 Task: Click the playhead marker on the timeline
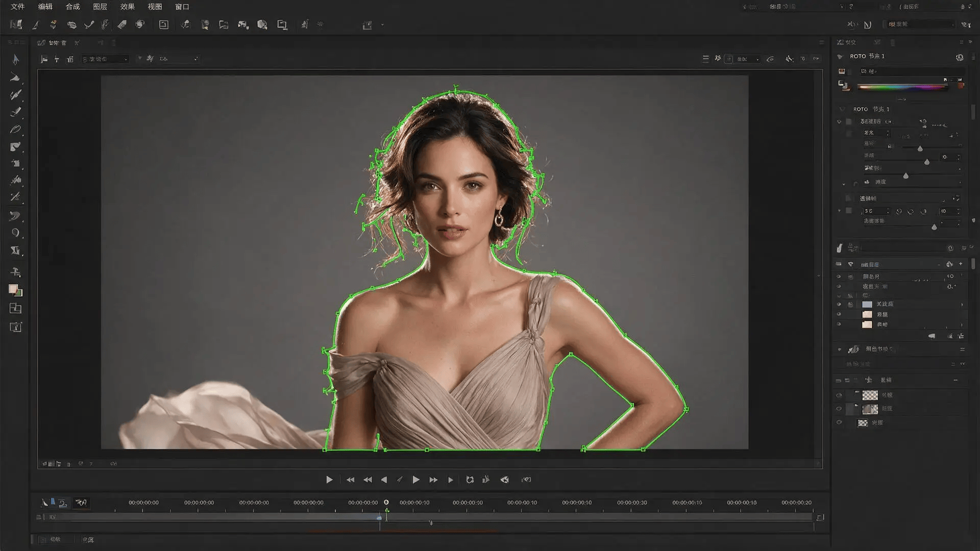386,503
